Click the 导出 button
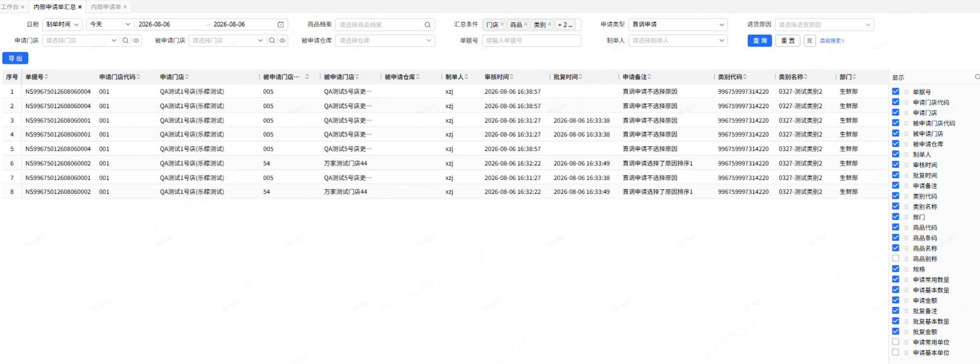 15,58
